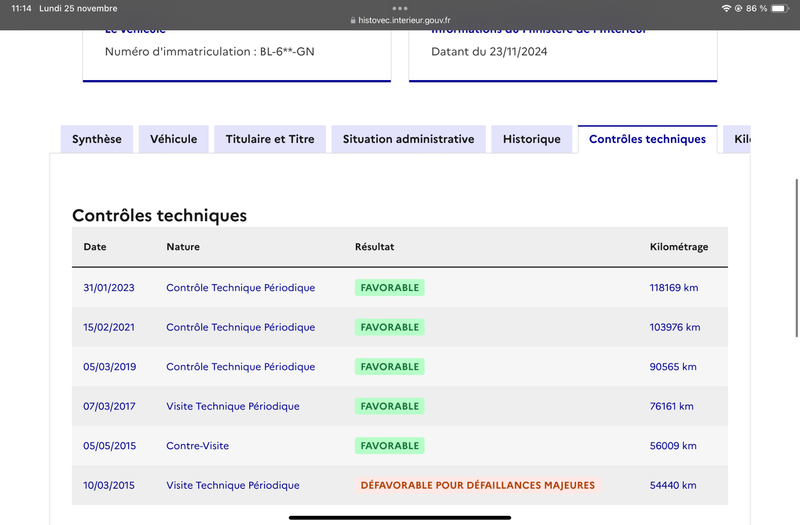This screenshot has width=800, height=525.
Task: Click Visite Technique Périodique in 07/03/2017 row
Action: coord(233,406)
